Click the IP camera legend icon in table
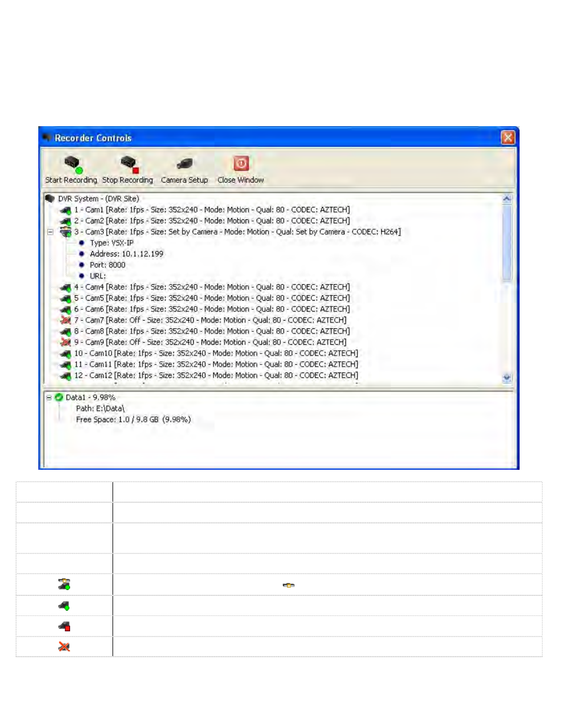 (x=64, y=584)
